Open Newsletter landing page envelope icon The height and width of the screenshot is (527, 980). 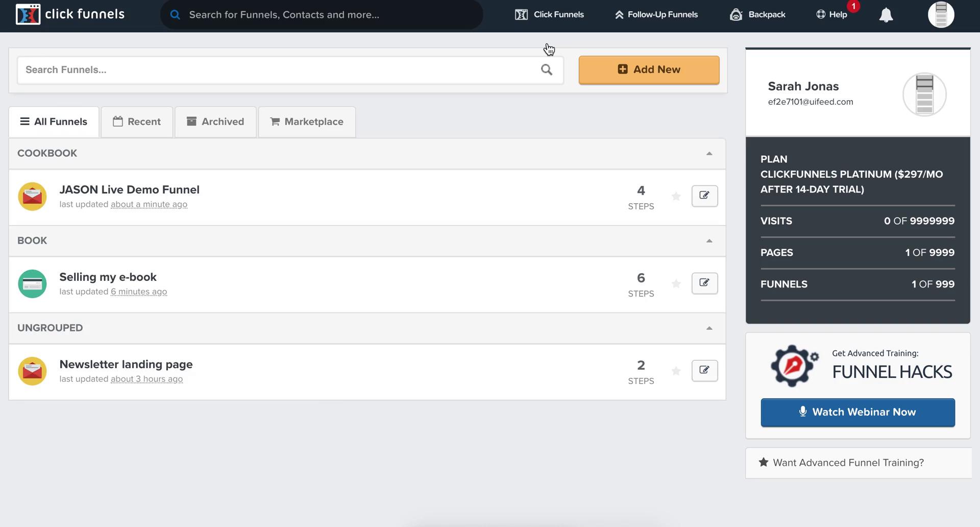click(x=32, y=371)
